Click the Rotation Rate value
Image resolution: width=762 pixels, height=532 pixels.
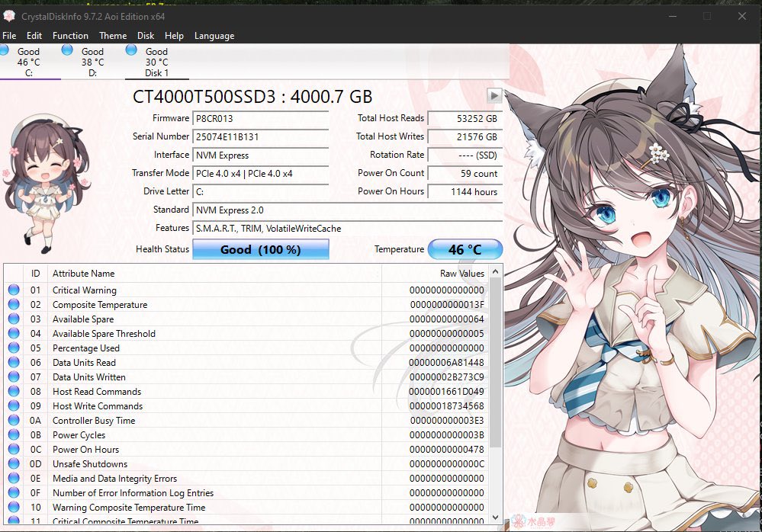(465, 155)
